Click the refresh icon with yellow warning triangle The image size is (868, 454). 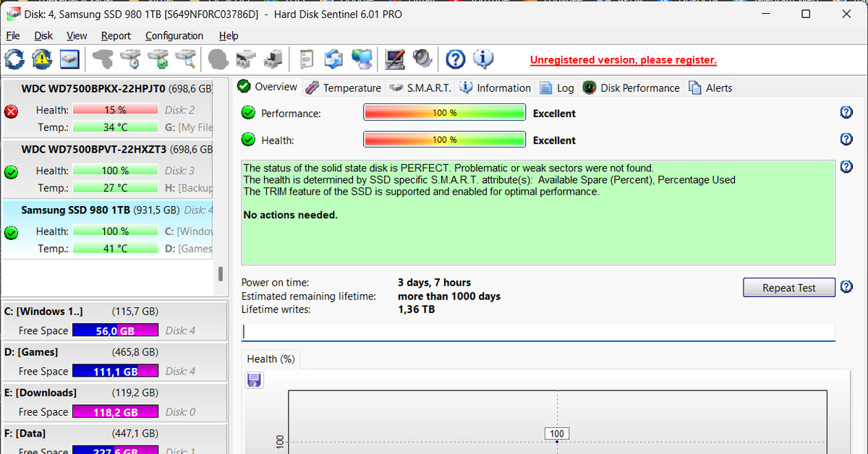point(42,59)
